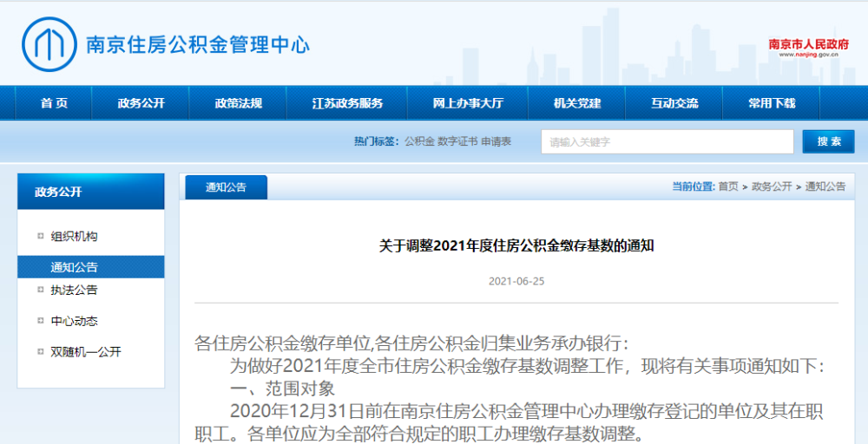868x444 pixels.
Task: Focus the 请输入关键字 search field
Action: 667,141
